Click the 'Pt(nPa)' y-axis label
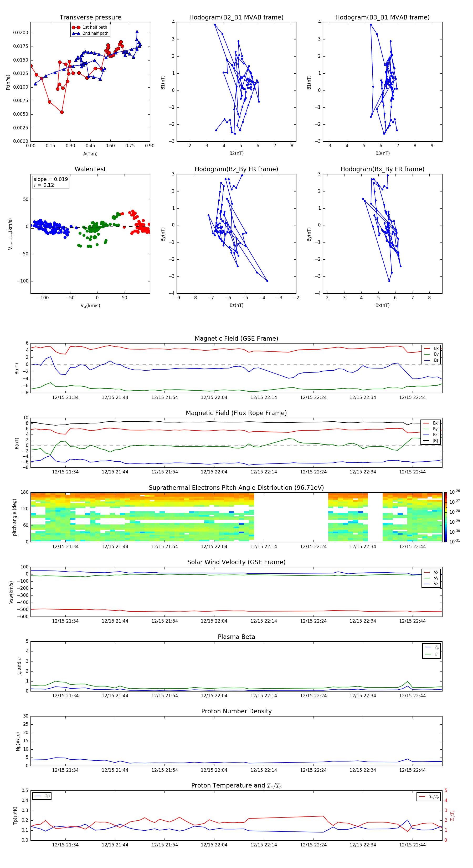This screenshot has height=868, width=473. (8, 82)
